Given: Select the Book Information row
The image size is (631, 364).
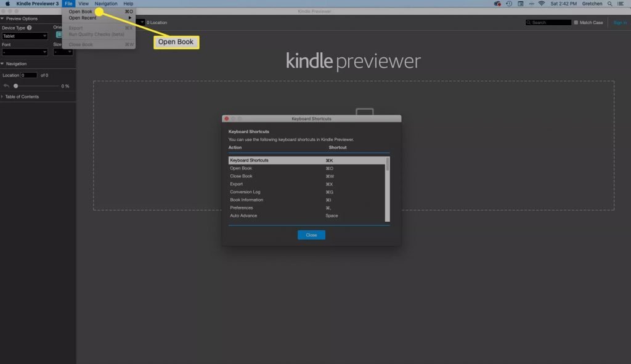Looking at the screenshot, I should click(x=307, y=200).
